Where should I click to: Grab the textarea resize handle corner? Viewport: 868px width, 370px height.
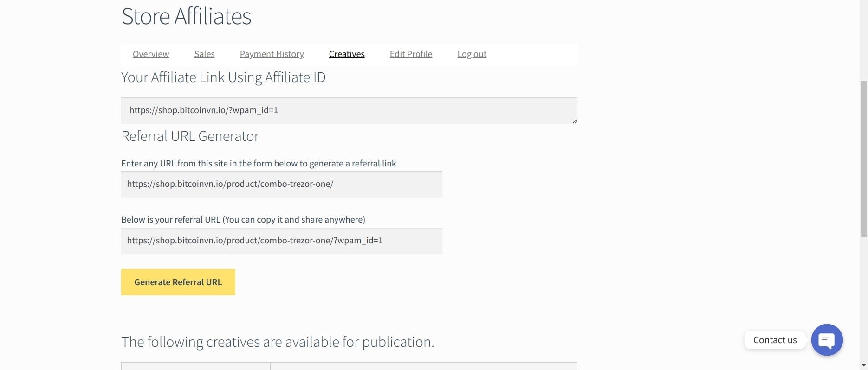click(574, 121)
